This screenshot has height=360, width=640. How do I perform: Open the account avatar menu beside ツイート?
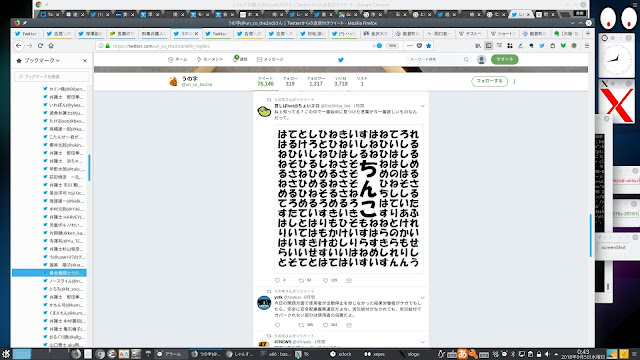pyautogui.click(x=481, y=60)
